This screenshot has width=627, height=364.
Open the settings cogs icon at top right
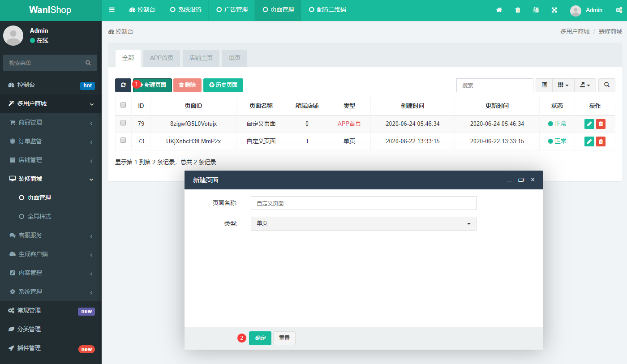point(618,10)
